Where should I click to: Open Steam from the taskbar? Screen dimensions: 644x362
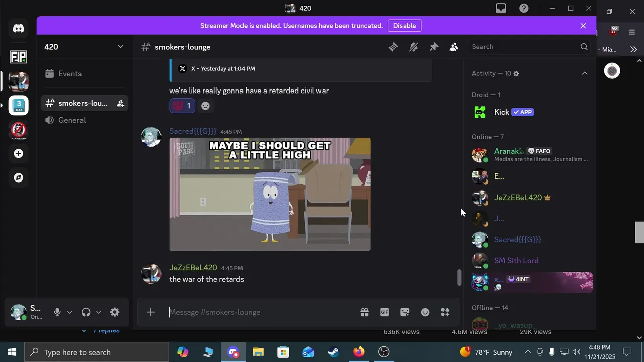pos(334,352)
